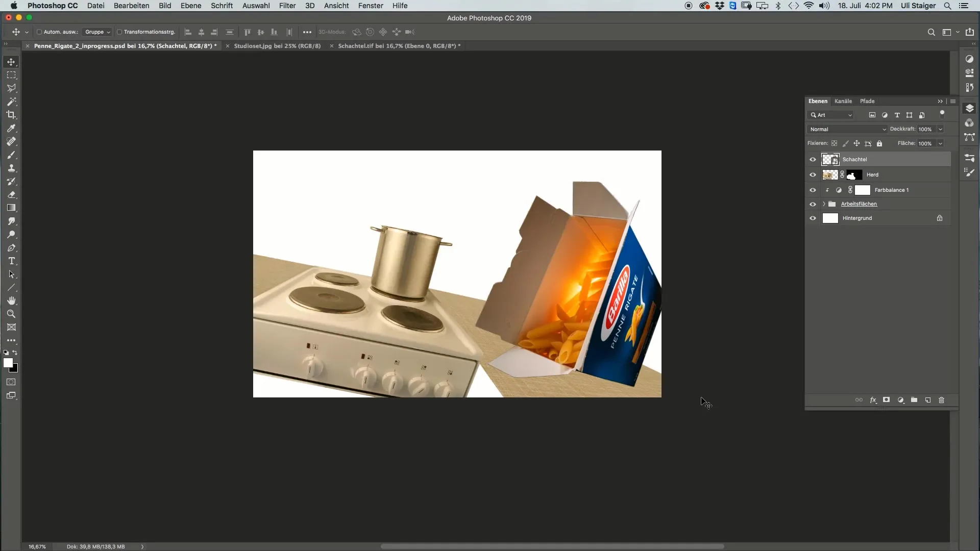Select the Horizontal Type tool
This screenshot has height=551, width=980.
(11, 261)
